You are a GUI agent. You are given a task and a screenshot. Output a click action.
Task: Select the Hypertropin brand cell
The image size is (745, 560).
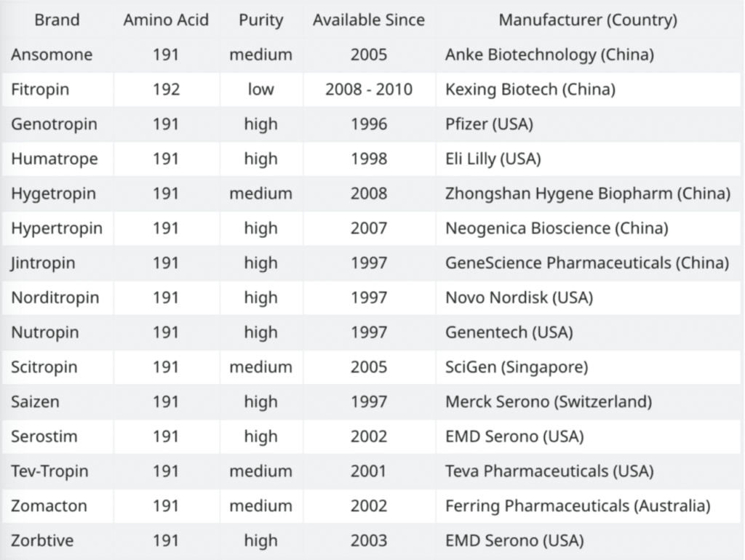point(57,228)
